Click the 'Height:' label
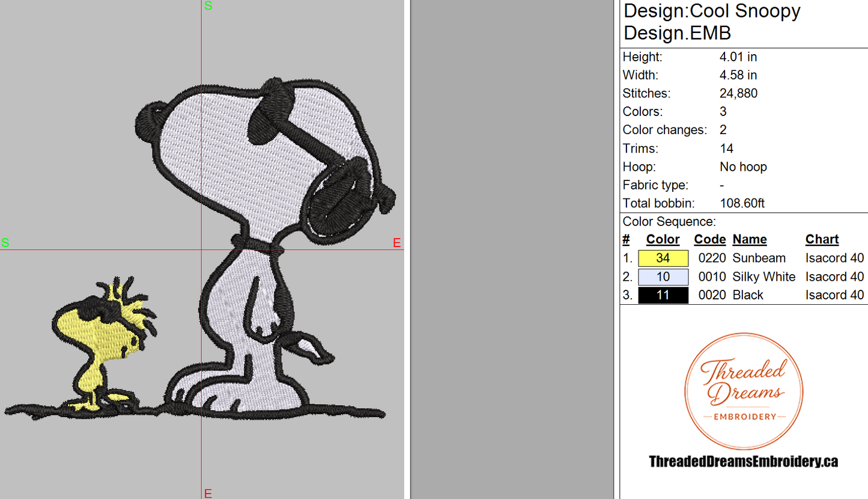The width and height of the screenshot is (868, 499). tap(643, 57)
